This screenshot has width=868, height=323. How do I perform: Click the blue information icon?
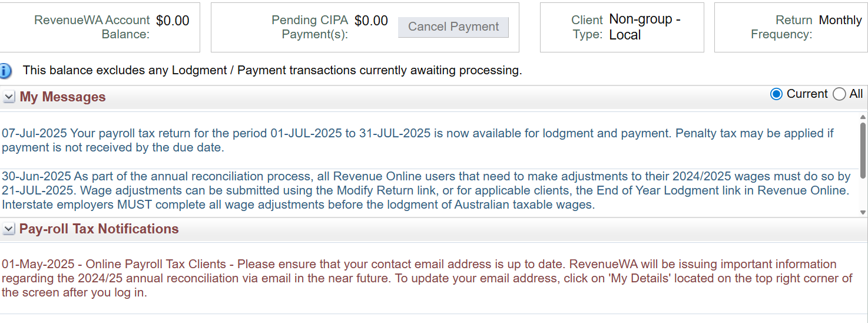coord(5,71)
